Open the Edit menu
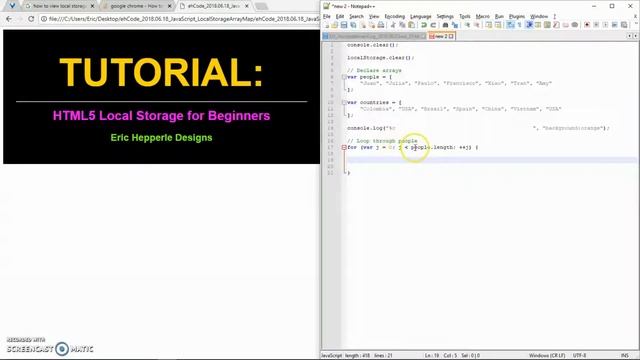This screenshot has width=640, height=360. pyautogui.click(x=340, y=16)
